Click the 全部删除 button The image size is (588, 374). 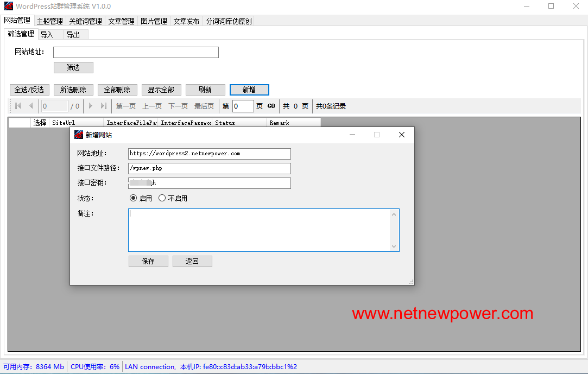click(x=117, y=90)
